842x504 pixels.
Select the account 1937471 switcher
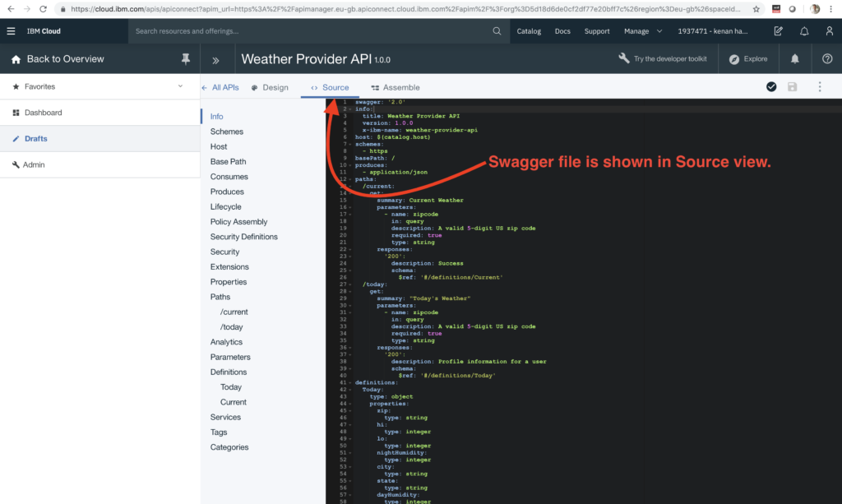click(713, 31)
